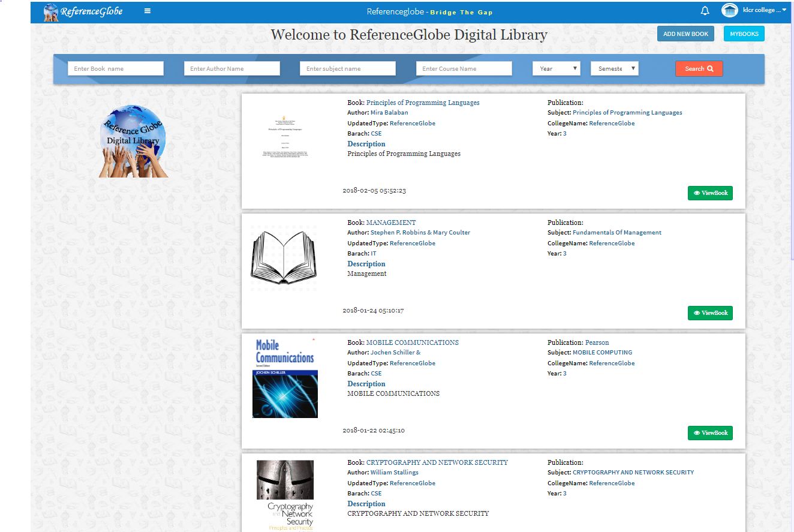Focus the Enter Course Name field

pyautogui.click(x=464, y=68)
